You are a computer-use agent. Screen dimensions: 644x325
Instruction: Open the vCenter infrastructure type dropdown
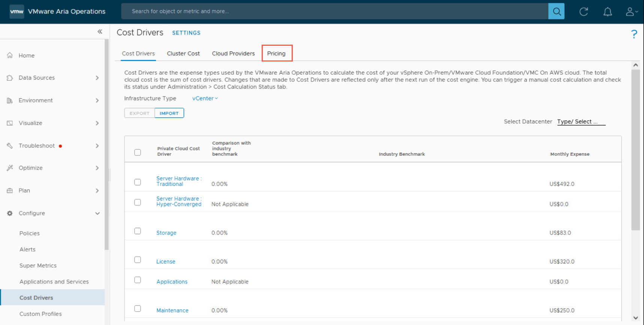205,98
